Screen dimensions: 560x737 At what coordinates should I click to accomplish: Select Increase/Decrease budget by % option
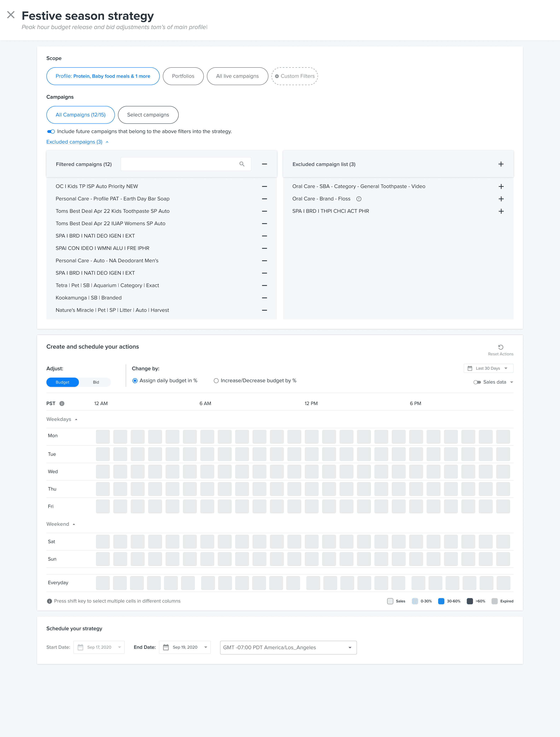(216, 380)
